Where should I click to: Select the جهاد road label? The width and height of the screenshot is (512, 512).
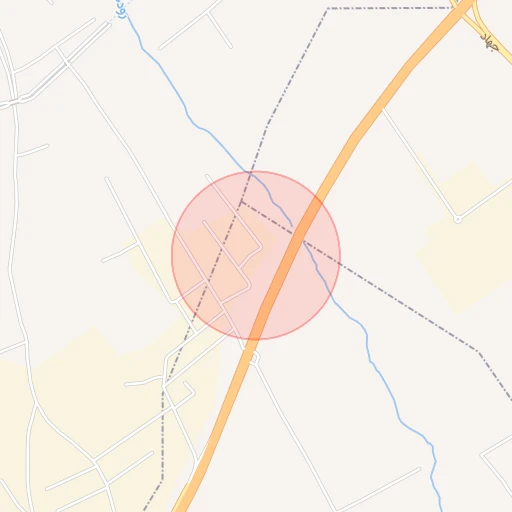490,42
